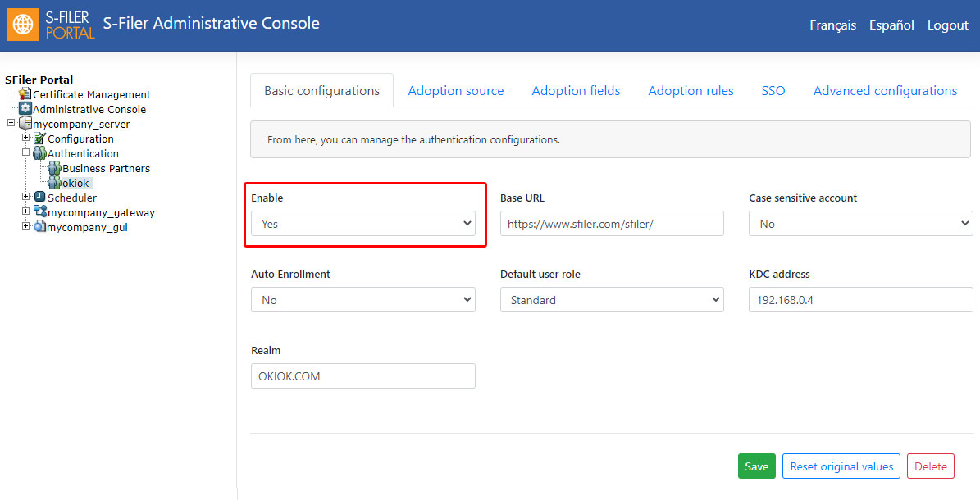Click the mycompany_server server icon
Screen dimensions: 980x500
pos(25,123)
